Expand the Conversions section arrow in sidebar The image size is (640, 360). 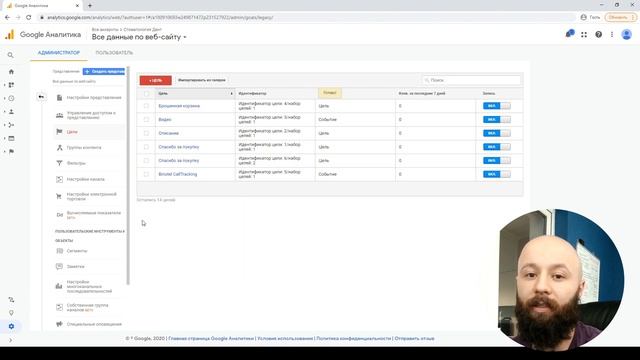4,151
